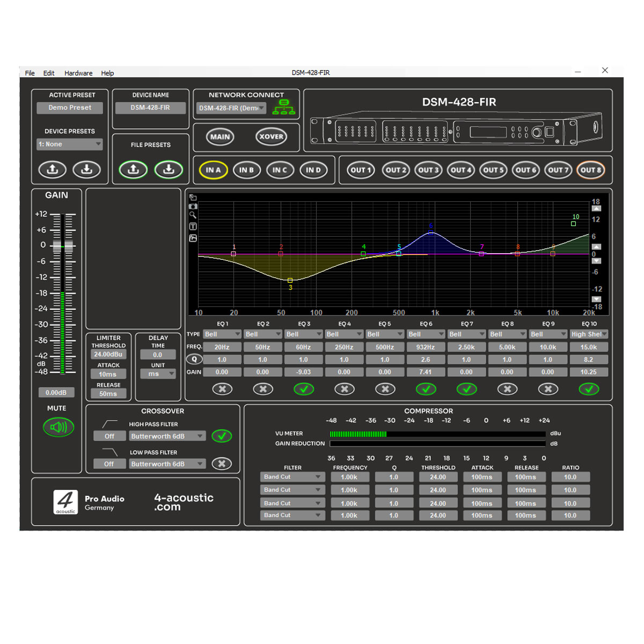Viewport: 644px width, 644px height.
Task: Open the Device Presets dropdown
Action: coord(69,144)
